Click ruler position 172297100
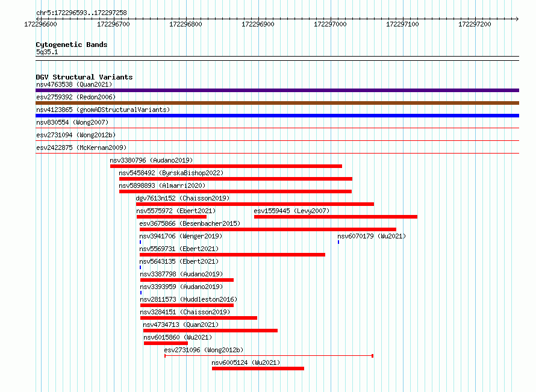 pyautogui.click(x=402, y=24)
